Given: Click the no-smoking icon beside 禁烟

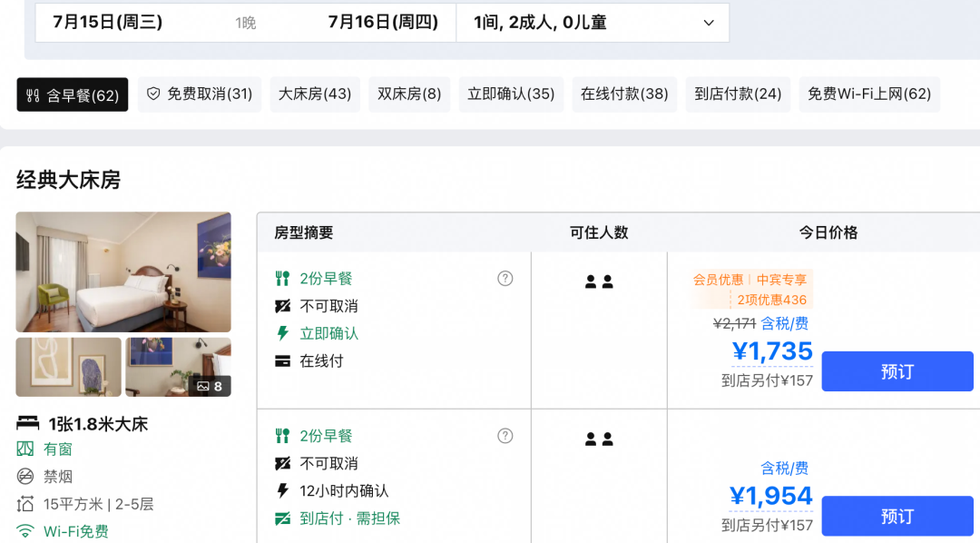Looking at the screenshot, I should pyautogui.click(x=25, y=476).
